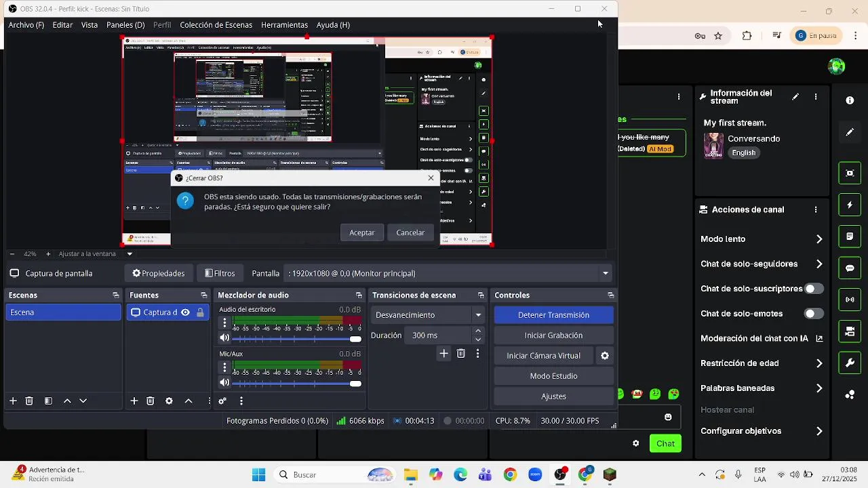Image resolution: width=868 pixels, height=488 pixels.
Task: Open the Kick sidebar chat bubble icon
Action: pos(850,268)
